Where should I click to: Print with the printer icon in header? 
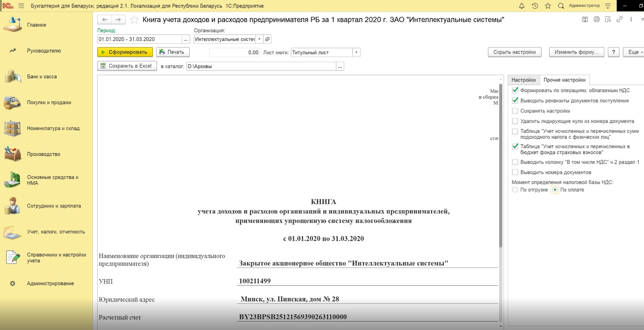click(596, 19)
